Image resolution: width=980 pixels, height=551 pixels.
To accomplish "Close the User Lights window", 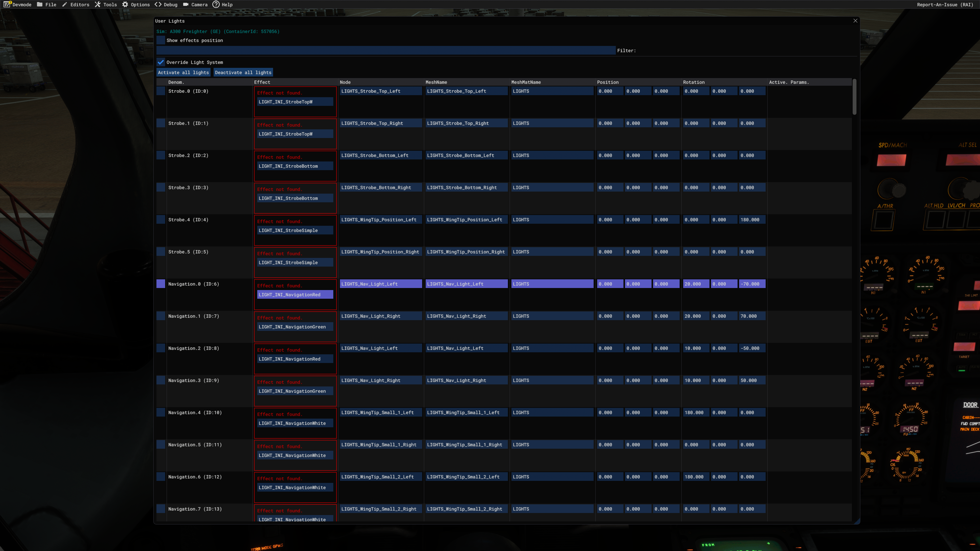I will point(855,21).
